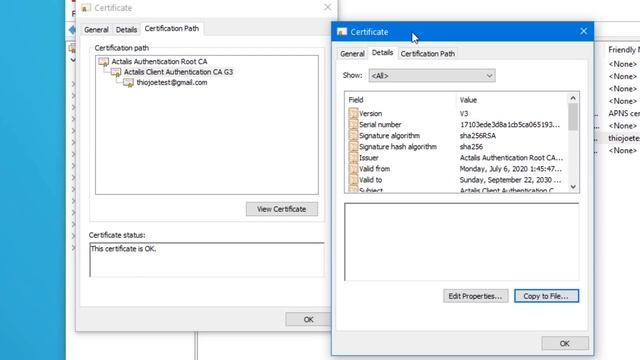The image size is (640, 360).
Task: Click the Valid to field icon
Action: (353, 180)
